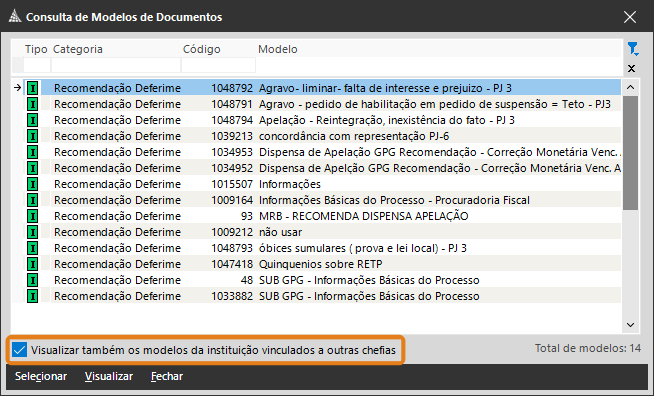This screenshot has width=654, height=396.
Task: Click the vertical scrollbar thumb
Action: tap(631, 153)
